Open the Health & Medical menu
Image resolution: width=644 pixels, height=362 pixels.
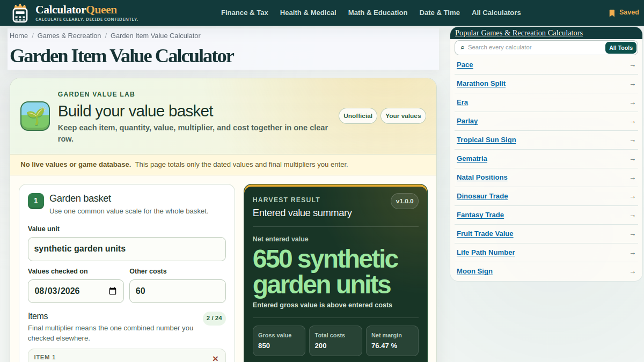click(308, 12)
